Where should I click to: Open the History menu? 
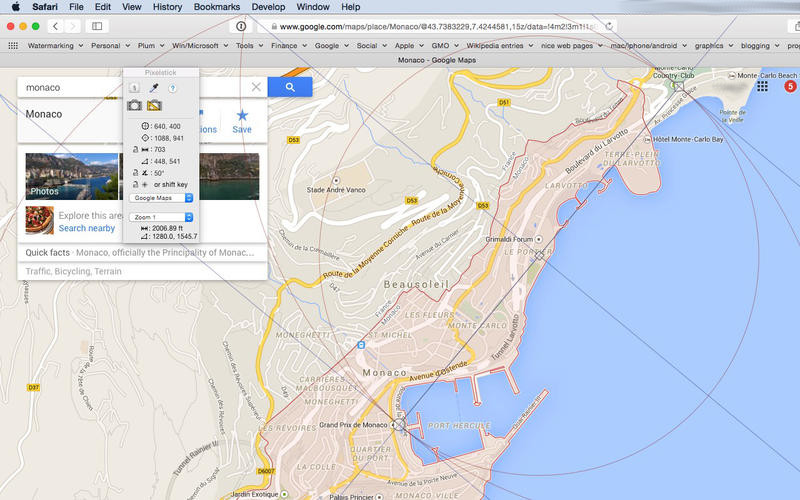(167, 7)
